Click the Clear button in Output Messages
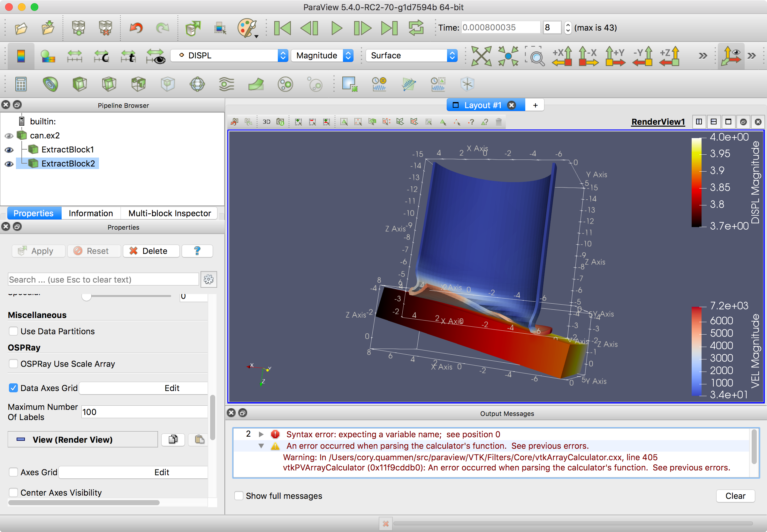Viewport: 767px width, 532px height. tap(735, 495)
